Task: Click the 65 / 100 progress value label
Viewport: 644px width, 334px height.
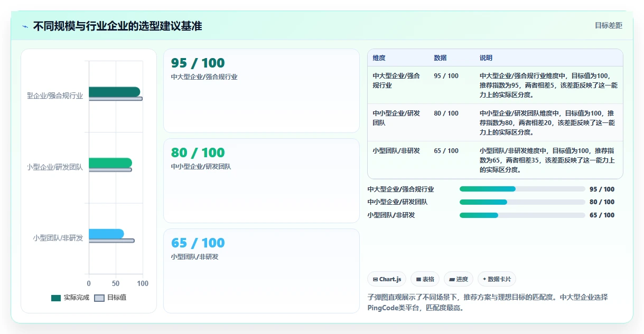Action: pyautogui.click(x=602, y=215)
